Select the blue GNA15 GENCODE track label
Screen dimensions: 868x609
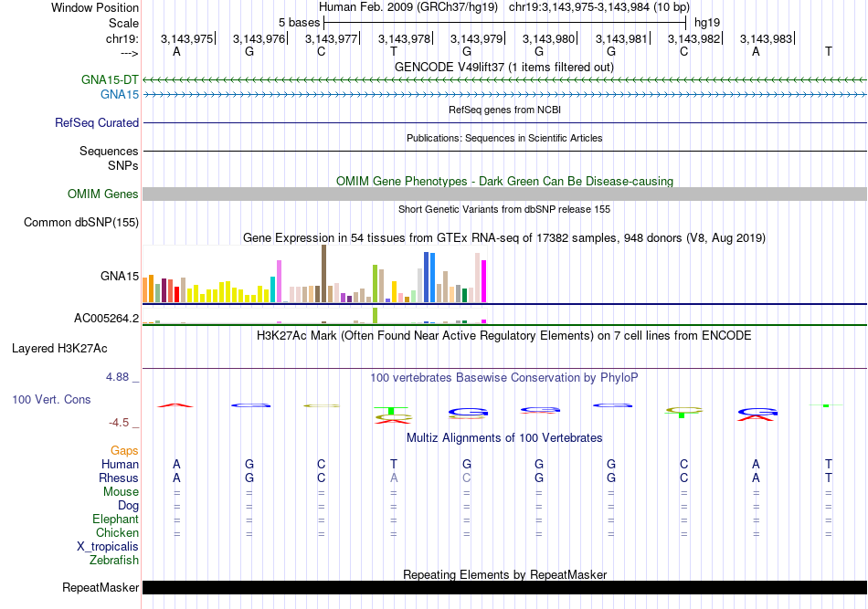(x=120, y=95)
